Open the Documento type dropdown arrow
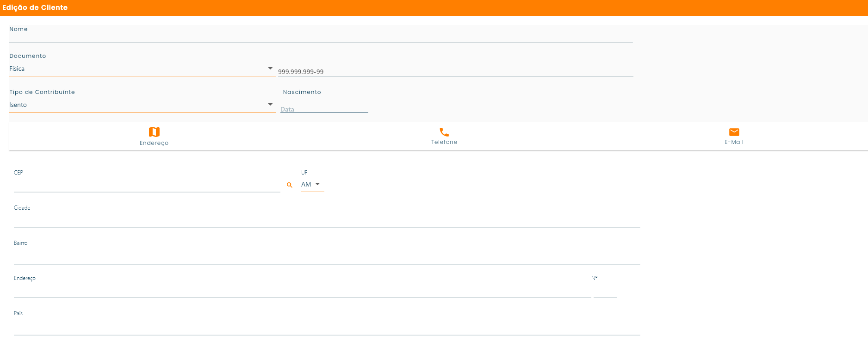Image resolution: width=868 pixels, height=349 pixels. (x=270, y=69)
